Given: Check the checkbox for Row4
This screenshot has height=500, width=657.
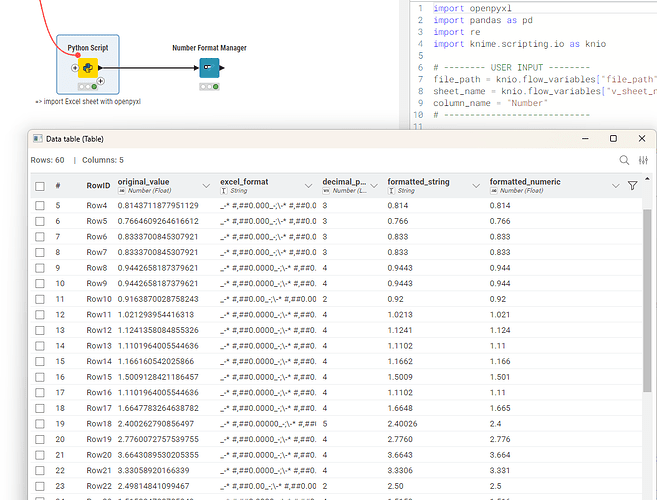Looking at the screenshot, I should [x=40, y=205].
